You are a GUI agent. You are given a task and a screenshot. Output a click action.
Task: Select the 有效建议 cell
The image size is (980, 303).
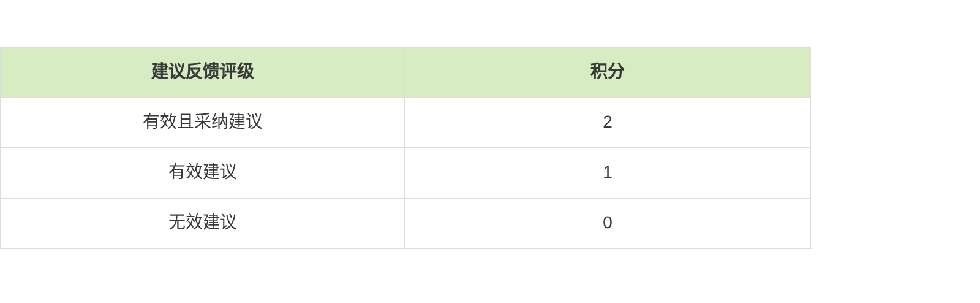pos(202,172)
